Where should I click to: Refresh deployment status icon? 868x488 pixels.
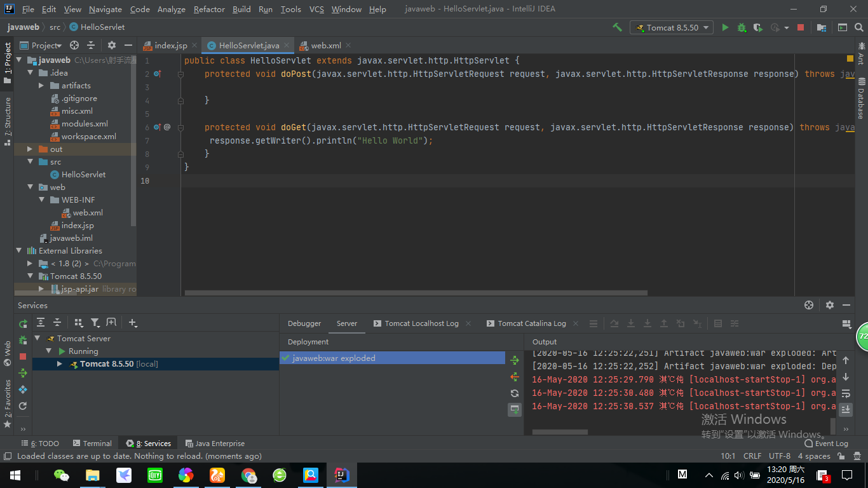515,393
